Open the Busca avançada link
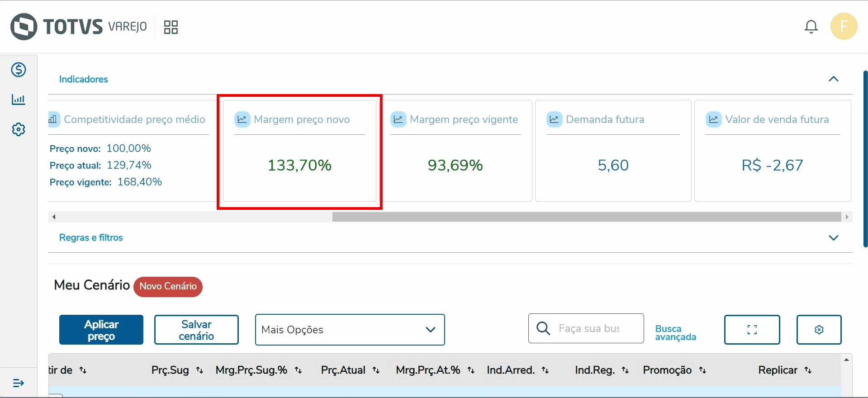The image size is (868, 398). (675, 332)
